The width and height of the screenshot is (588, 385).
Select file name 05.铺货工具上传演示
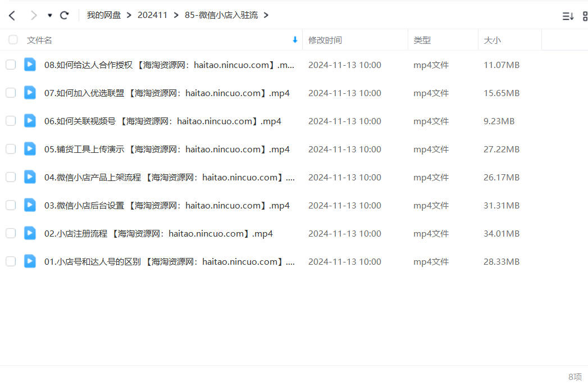[x=167, y=150]
